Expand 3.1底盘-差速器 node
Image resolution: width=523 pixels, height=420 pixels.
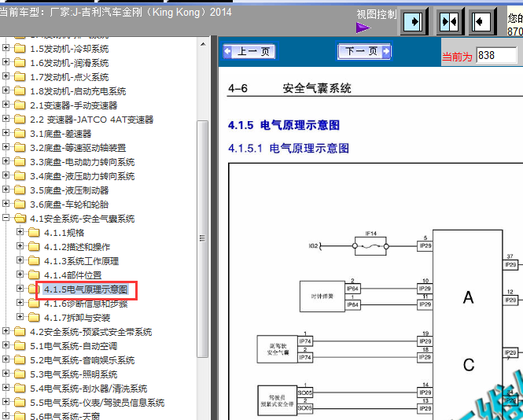point(6,133)
